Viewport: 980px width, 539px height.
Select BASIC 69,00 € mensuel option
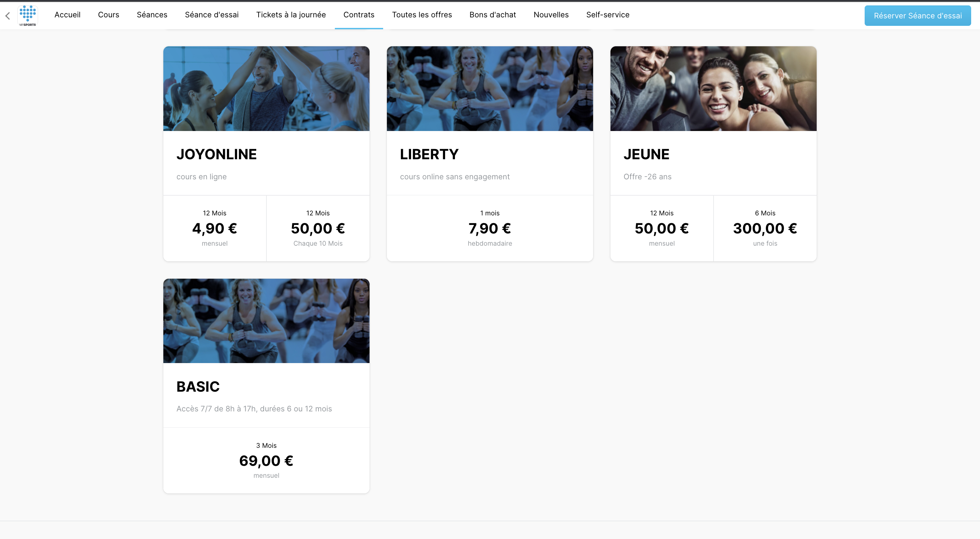tap(266, 460)
